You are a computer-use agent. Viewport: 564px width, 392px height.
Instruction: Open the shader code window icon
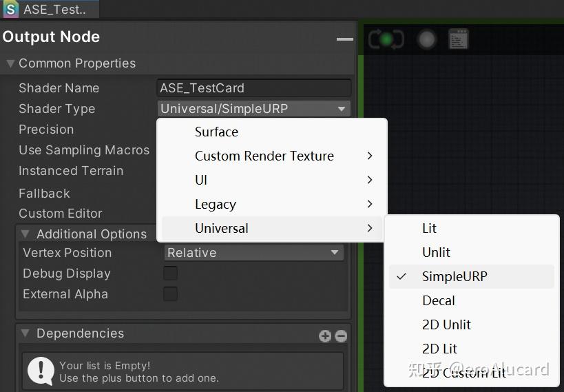tap(458, 39)
